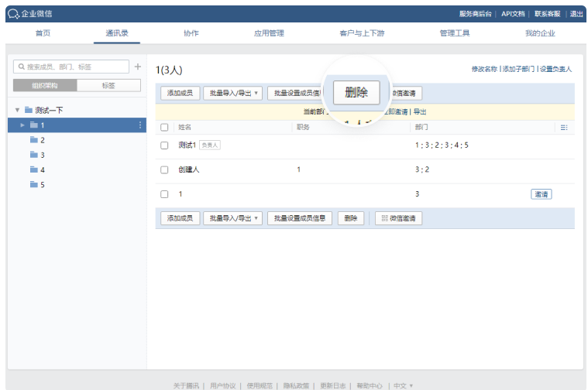This screenshot has width=588, height=390.
Task: Expand department 1 in the tree
Action: click(x=22, y=125)
